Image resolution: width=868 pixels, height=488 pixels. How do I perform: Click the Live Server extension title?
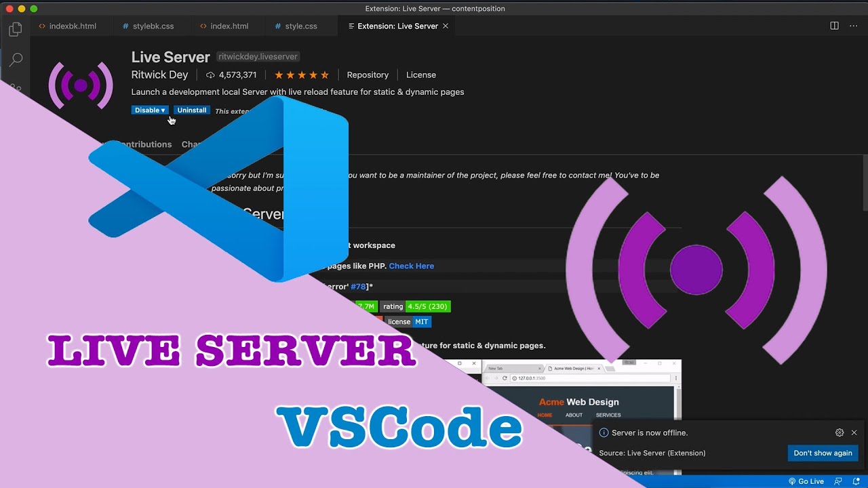[171, 57]
